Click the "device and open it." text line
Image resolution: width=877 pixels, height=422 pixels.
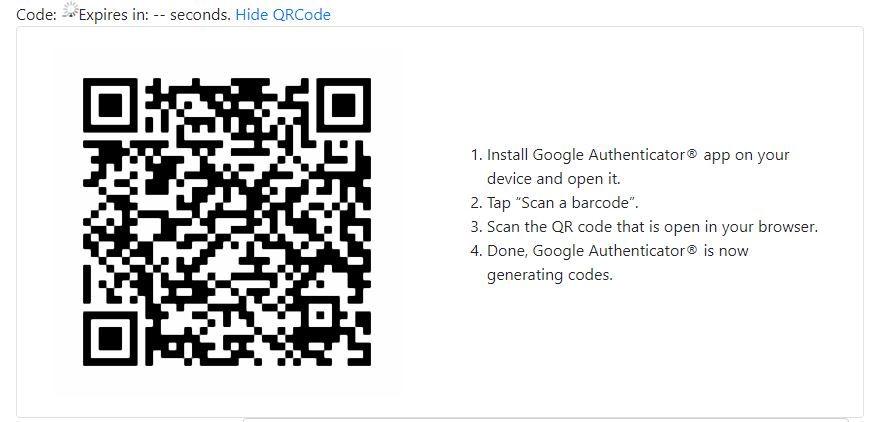coord(554,179)
